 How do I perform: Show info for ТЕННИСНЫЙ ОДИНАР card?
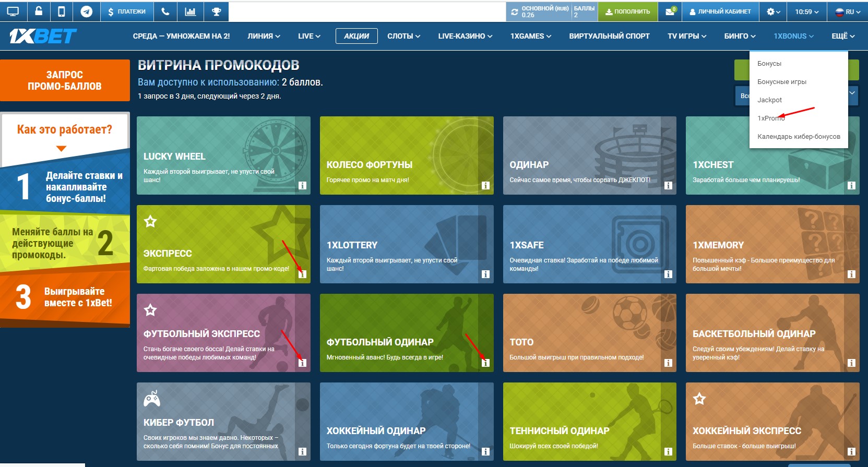point(668,451)
